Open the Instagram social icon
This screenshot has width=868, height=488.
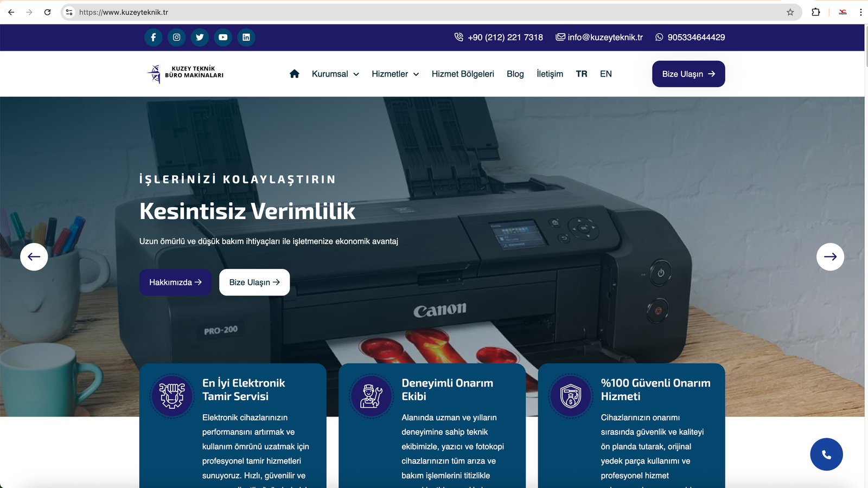pos(176,37)
